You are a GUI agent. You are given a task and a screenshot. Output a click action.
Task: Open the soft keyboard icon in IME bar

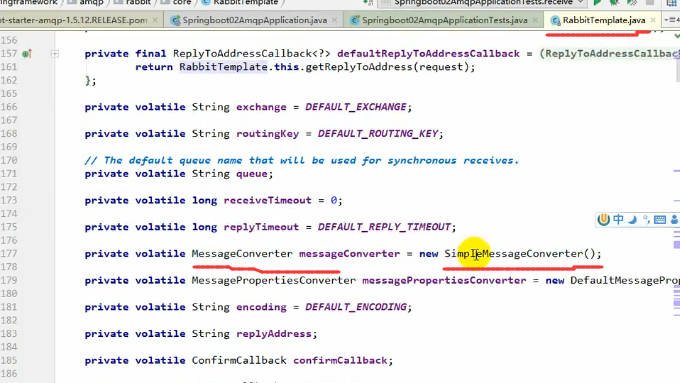pyautogui.click(x=660, y=219)
